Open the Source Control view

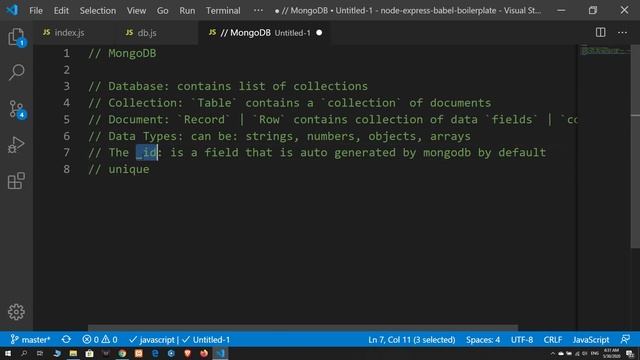(16, 109)
